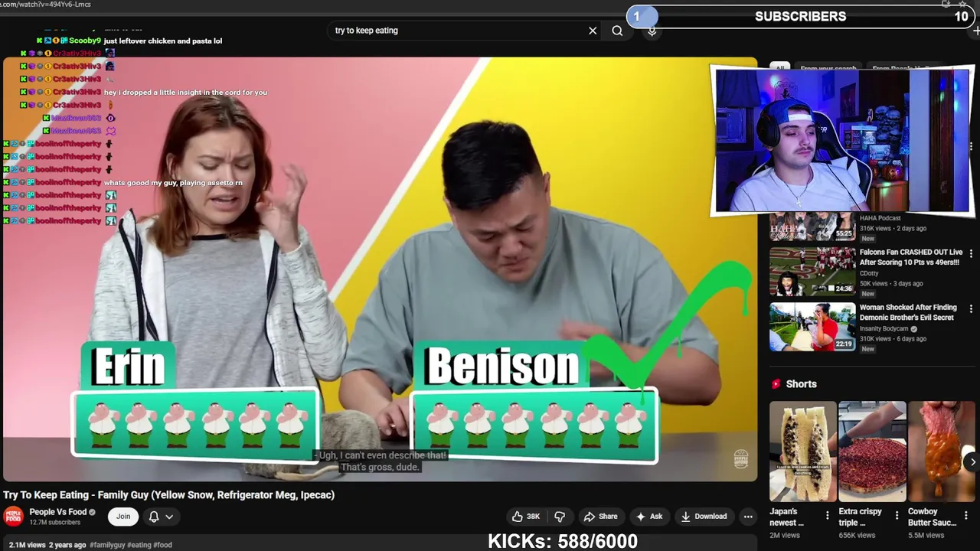This screenshot has width=980, height=551.
Task: Dislike the video
Action: (x=560, y=517)
